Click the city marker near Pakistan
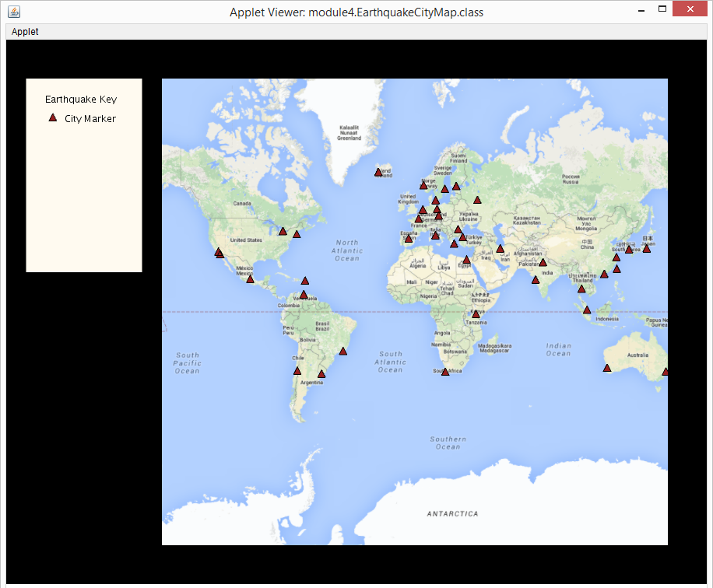713x588 pixels. pos(543,263)
